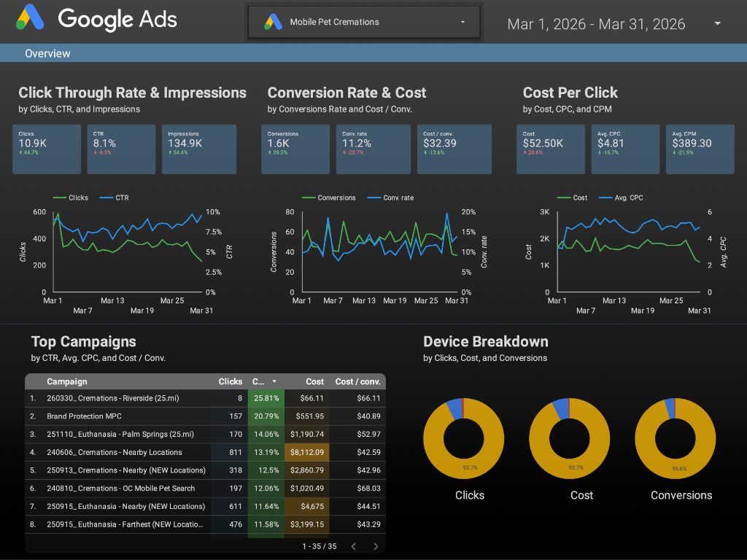The height and width of the screenshot is (560, 747).
Task: Select campaign 240810_Cremations - OC Mobile Pet Search
Action: coord(205,489)
